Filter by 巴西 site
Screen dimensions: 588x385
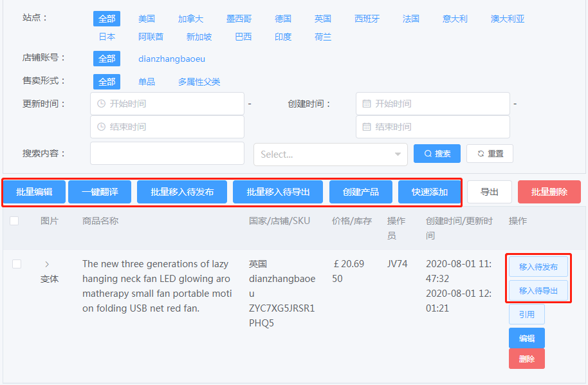(x=243, y=37)
